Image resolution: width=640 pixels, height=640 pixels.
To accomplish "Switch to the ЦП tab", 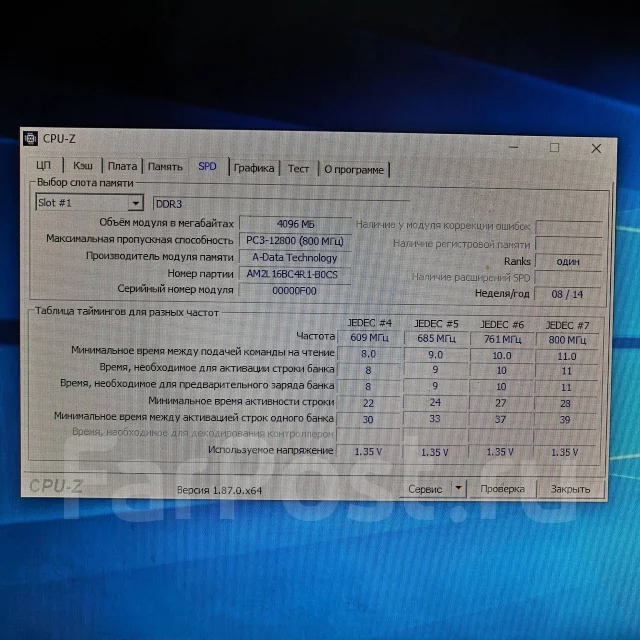I will pyautogui.click(x=44, y=165).
